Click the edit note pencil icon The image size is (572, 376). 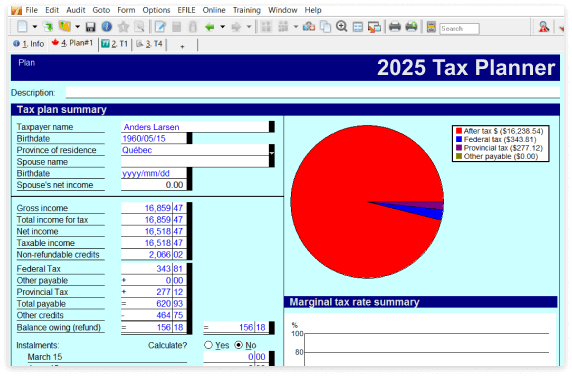click(160, 27)
